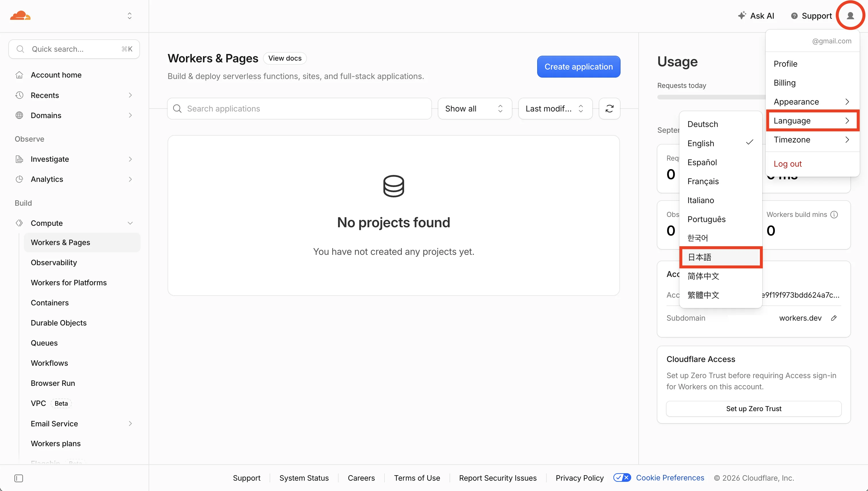Image resolution: width=868 pixels, height=491 pixels.
Task: Expand the Investigate chevron
Action: point(130,159)
